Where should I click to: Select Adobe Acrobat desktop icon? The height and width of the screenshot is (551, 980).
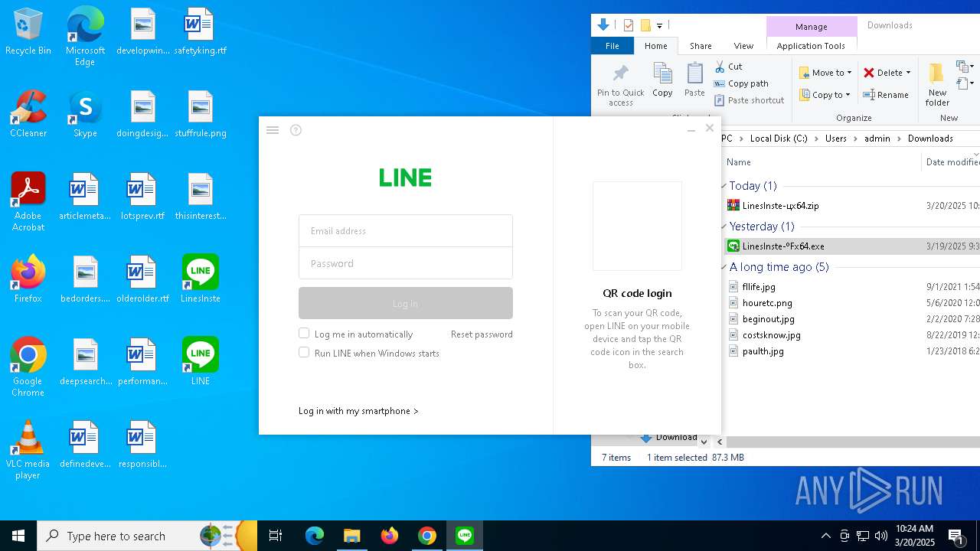tap(28, 202)
